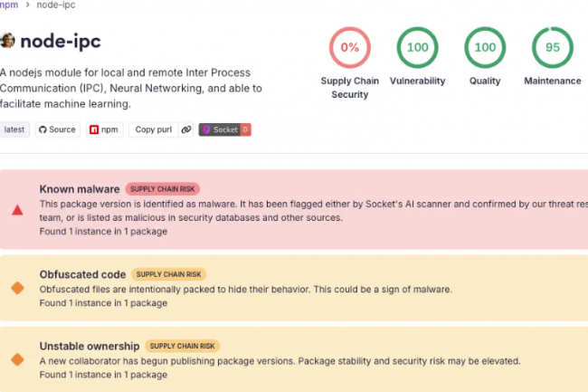The image size is (588, 392).
Task: Click the nodejs module description paragraph
Action: (131, 88)
